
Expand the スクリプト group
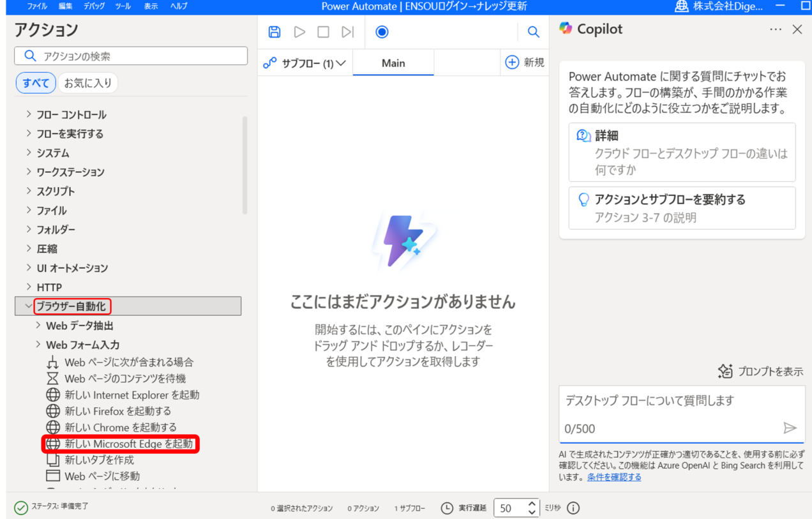click(x=29, y=191)
